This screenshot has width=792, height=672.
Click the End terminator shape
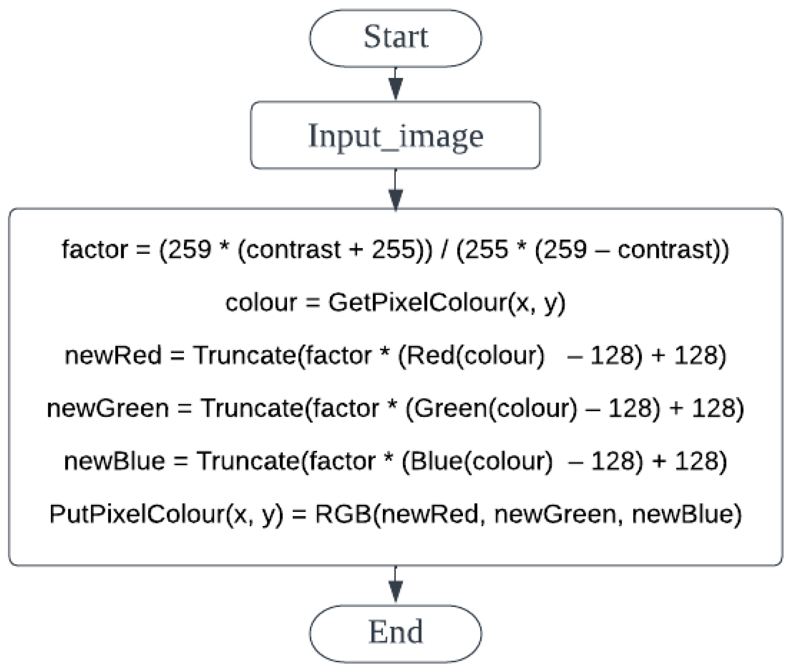coord(395,633)
